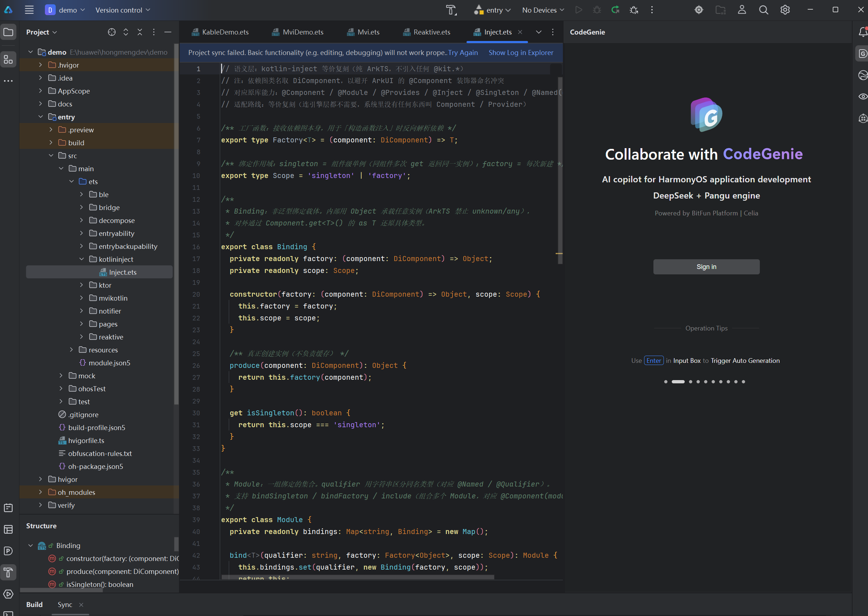Open the Search Everywhere magnifier
The image size is (868, 616).
coord(763,10)
